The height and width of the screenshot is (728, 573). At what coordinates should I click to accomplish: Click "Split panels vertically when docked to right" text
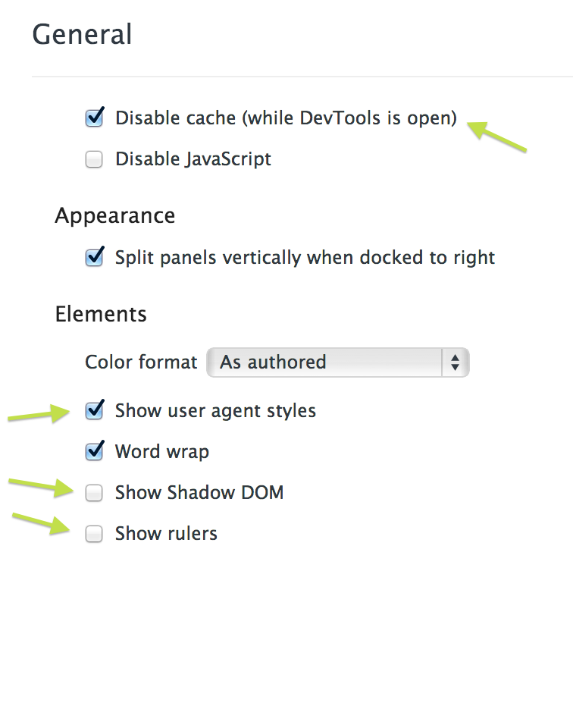pos(305,258)
